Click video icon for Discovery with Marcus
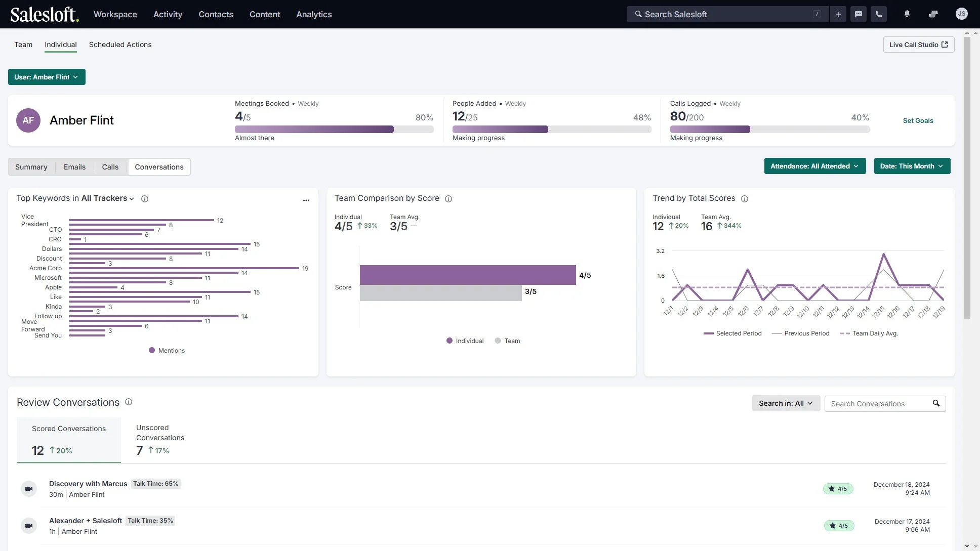980x551 pixels. tap(29, 489)
